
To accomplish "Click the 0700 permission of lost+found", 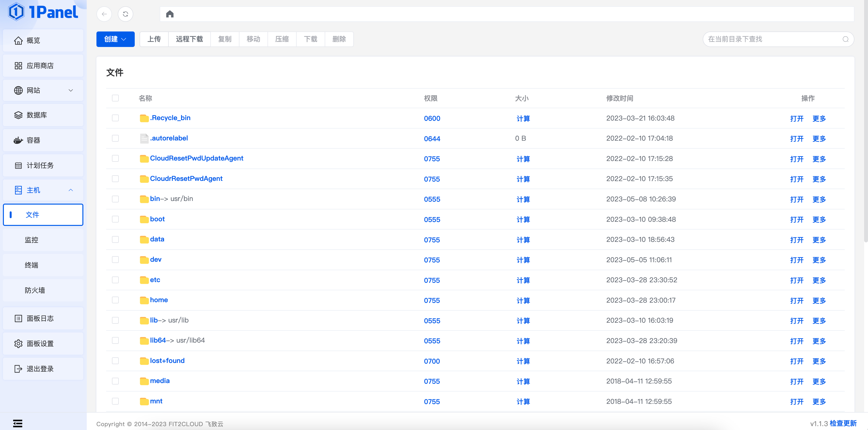I will coord(432,361).
